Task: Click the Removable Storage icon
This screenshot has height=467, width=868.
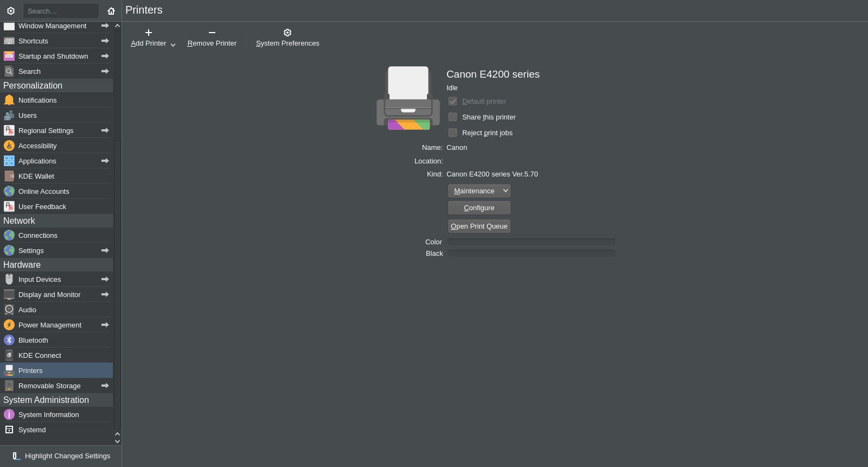Action: [x=9, y=386]
